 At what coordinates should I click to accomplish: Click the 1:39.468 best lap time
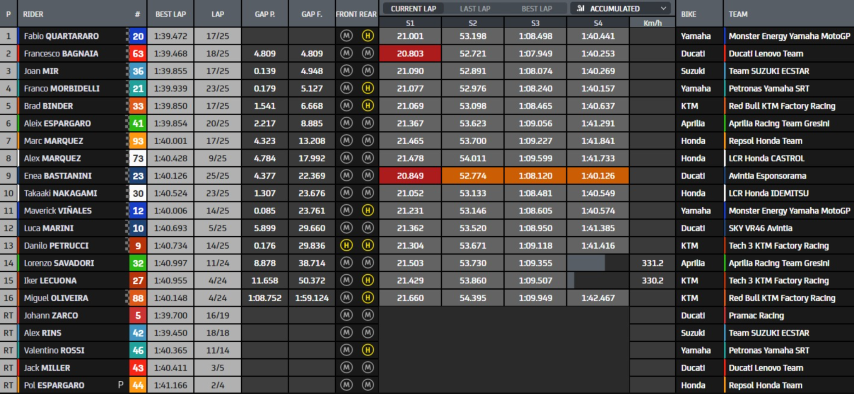pyautogui.click(x=169, y=53)
